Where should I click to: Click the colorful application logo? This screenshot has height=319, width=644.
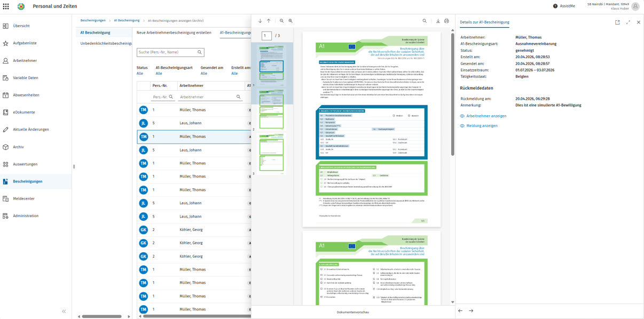pos(21,6)
